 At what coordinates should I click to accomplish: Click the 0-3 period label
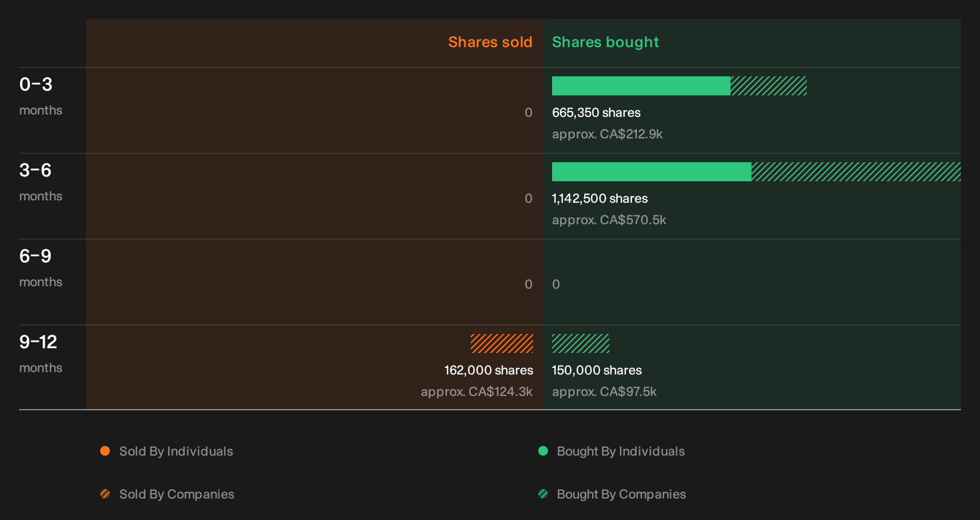pyautogui.click(x=36, y=85)
